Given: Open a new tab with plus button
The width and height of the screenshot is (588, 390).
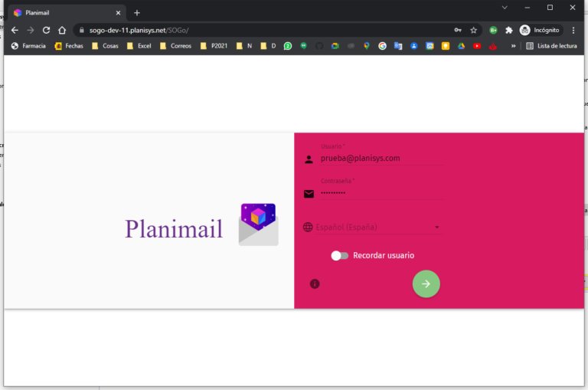Looking at the screenshot, I should click(x=137, y=12).
